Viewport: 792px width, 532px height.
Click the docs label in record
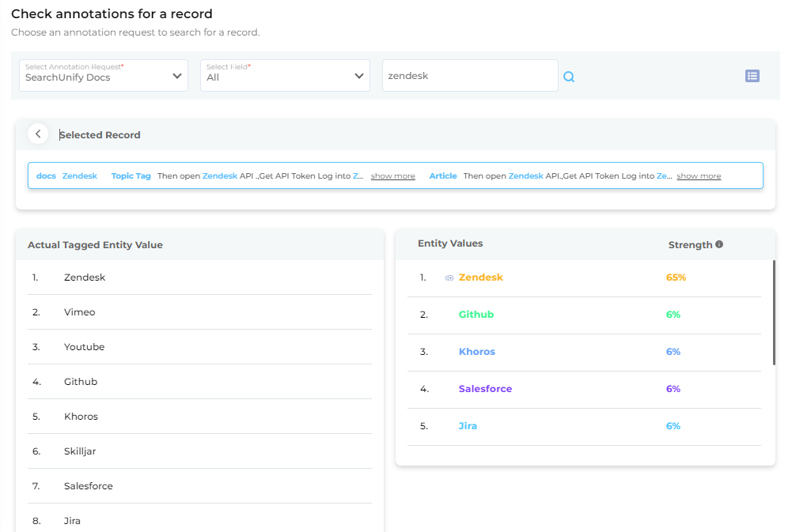pos(46,175)
